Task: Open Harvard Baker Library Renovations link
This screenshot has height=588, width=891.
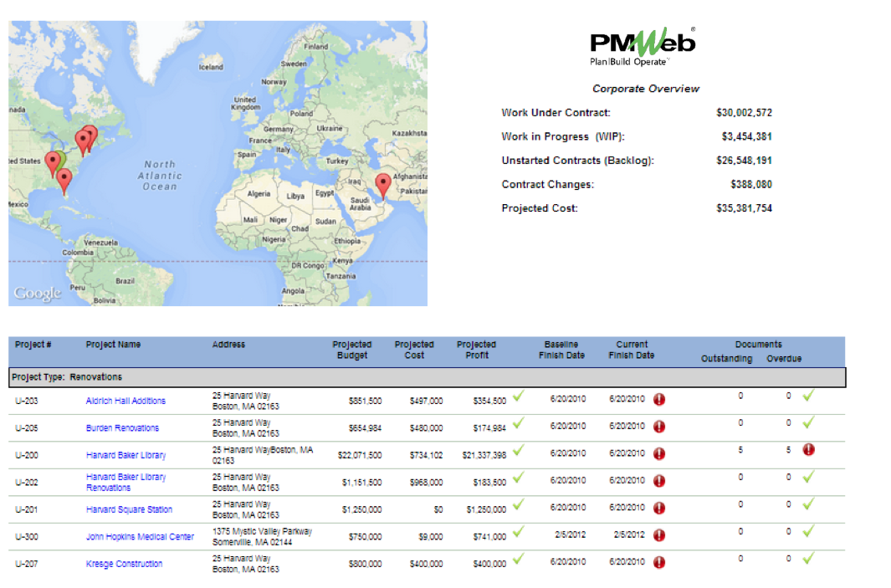Action: click(x=125, y=483)
